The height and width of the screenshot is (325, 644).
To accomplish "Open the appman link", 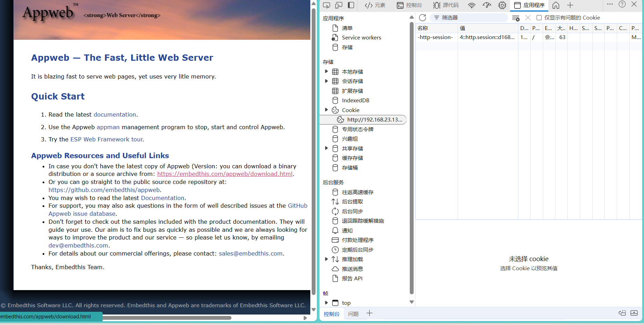I will click(x=108, y=127).
